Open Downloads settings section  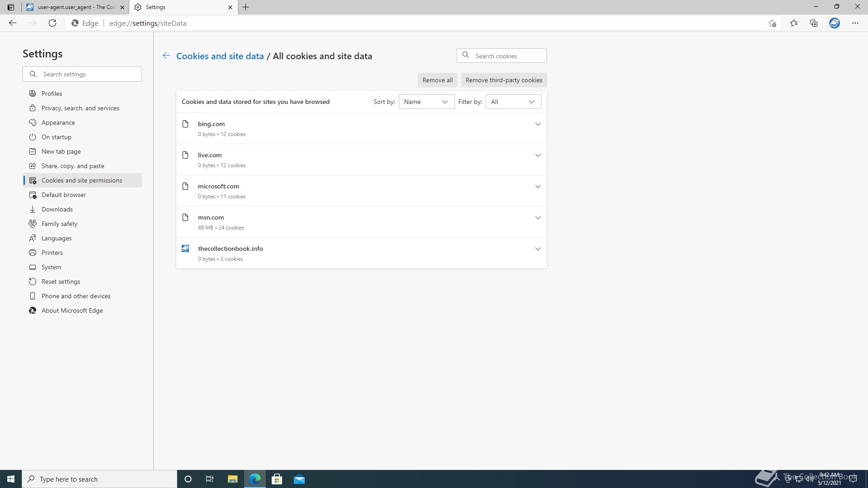point(82,209)
